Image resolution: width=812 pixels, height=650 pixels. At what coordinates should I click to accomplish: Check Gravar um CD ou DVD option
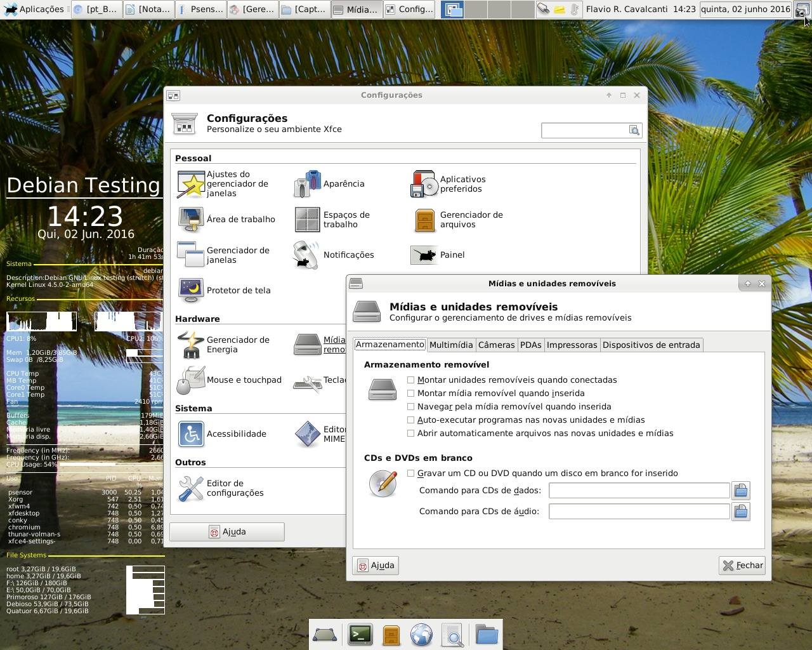(x=411, y=474)
